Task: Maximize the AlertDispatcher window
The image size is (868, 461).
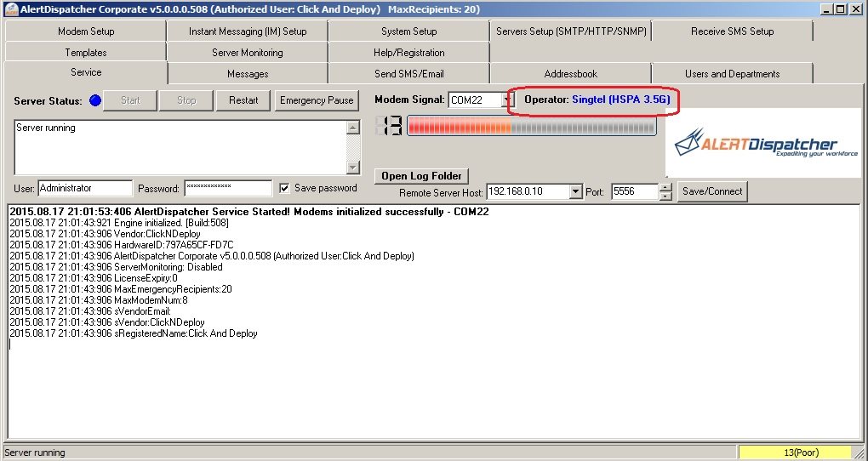Action: pos(840,9)
